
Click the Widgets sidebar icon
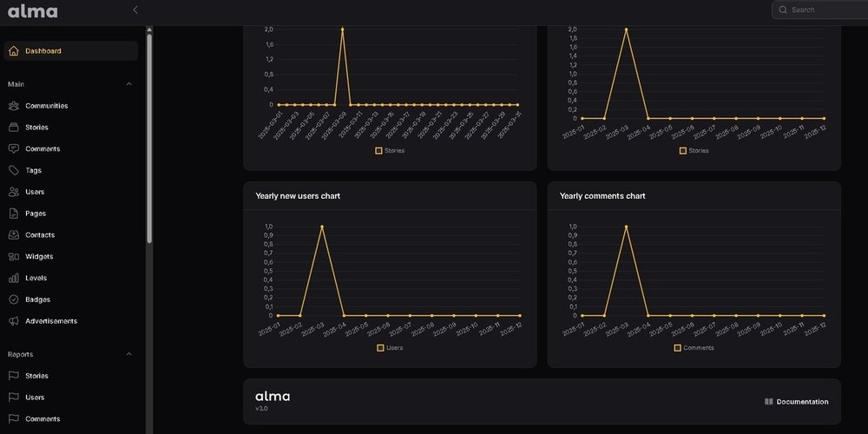pyautogui.click(x=14, y=257)
